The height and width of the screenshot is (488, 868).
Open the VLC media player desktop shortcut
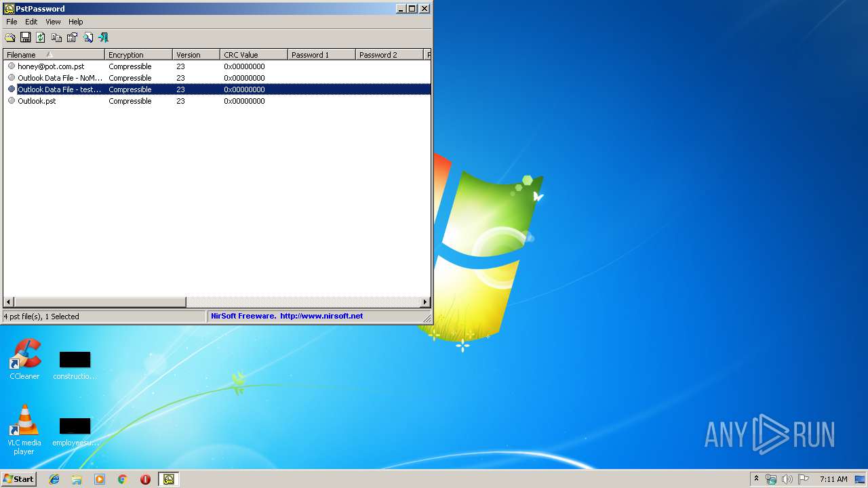click(24, 430)
